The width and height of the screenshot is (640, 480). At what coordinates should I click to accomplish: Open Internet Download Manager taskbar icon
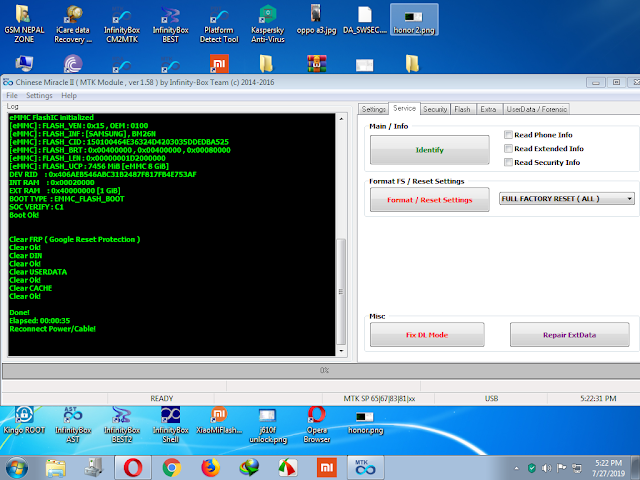coord(249,468)
